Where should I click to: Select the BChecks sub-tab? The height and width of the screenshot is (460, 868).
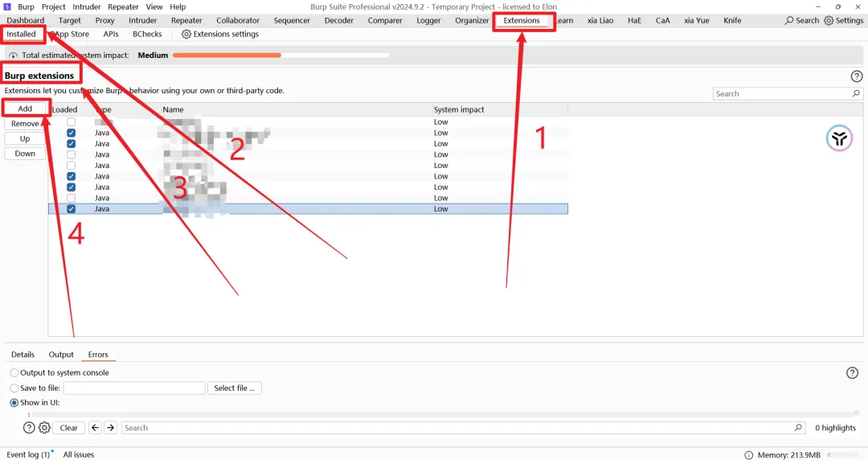pyautogui.click(x=147, y=35)
